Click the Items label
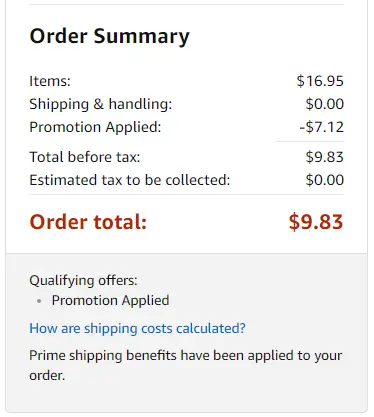This screenshot has width=374, height=417. (x=50, y=81)
